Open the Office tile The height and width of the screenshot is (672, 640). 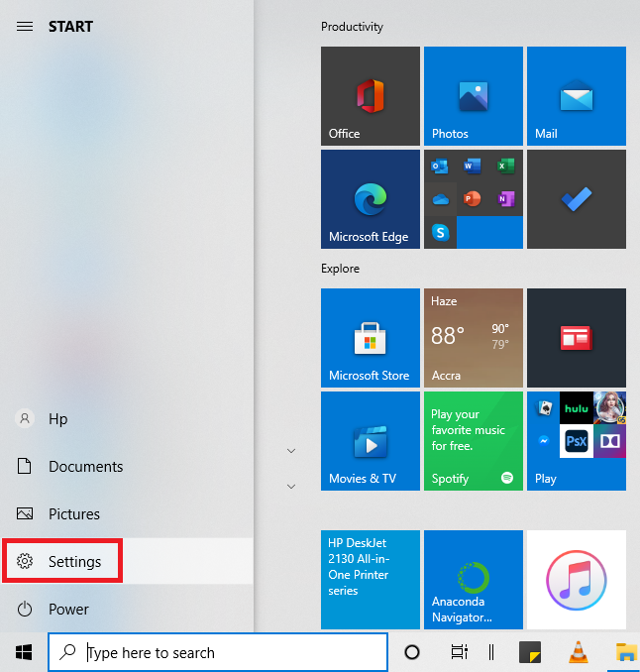coord(371,96)
